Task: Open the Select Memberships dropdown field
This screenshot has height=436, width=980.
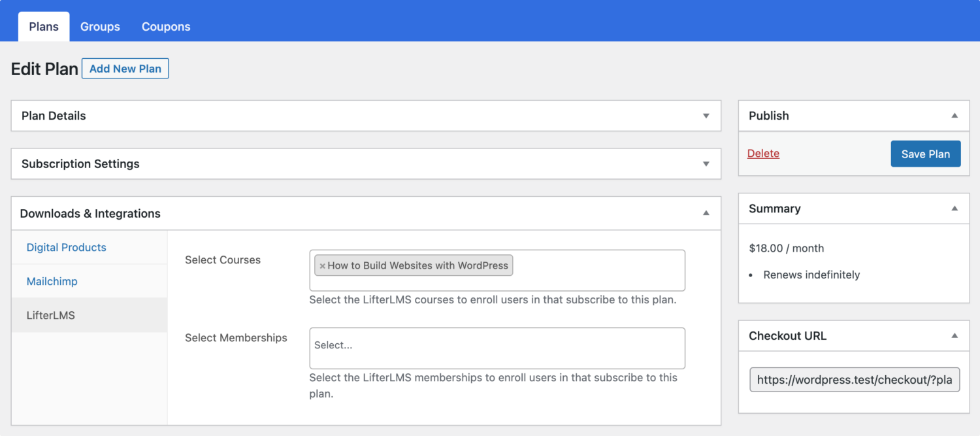Action: point(497,348)
